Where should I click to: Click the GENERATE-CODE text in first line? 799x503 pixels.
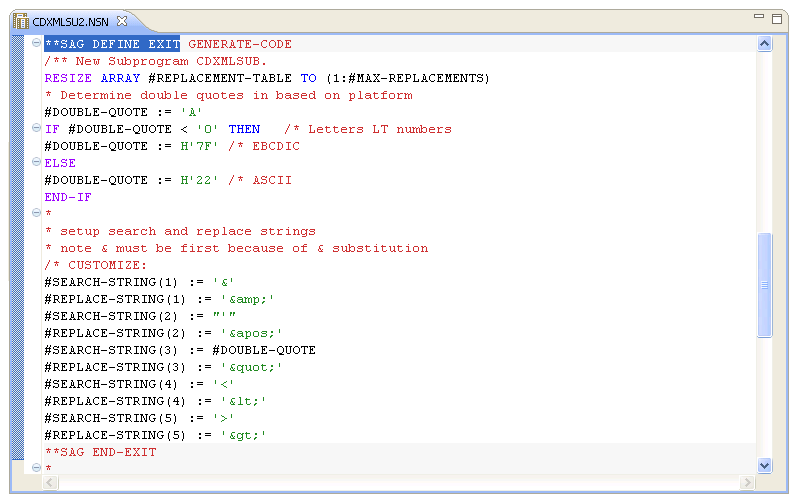click(x=240, y=44)
